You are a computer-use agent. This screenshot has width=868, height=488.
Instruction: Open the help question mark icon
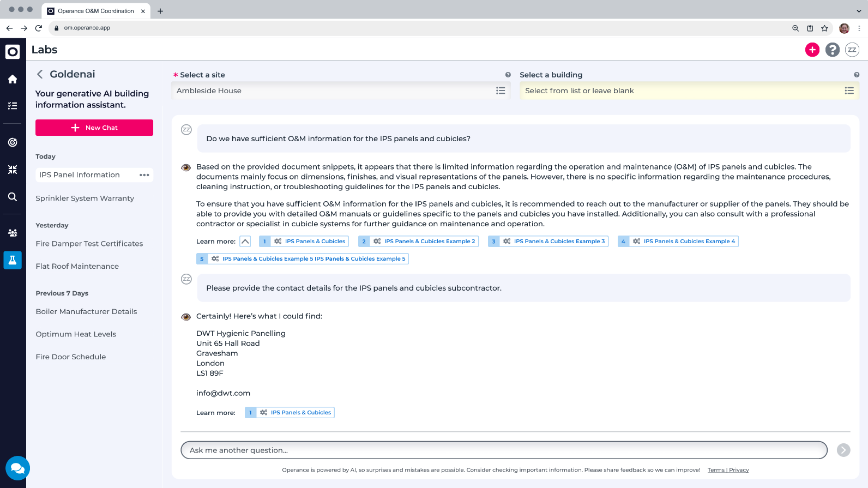tap(832, 50)
